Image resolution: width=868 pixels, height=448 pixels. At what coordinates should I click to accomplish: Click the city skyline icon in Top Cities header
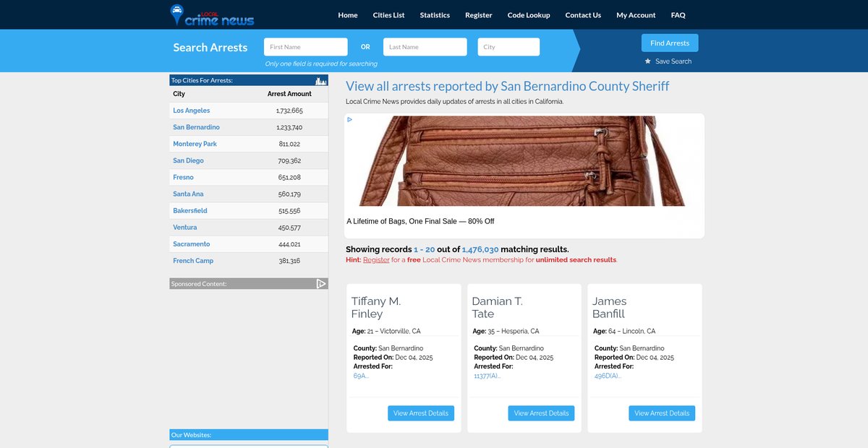click(x=321, y=80)
